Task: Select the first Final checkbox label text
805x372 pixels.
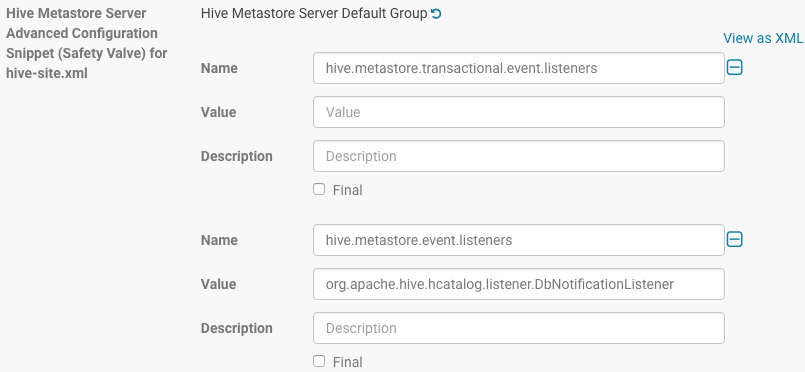Action: point(348,190)
